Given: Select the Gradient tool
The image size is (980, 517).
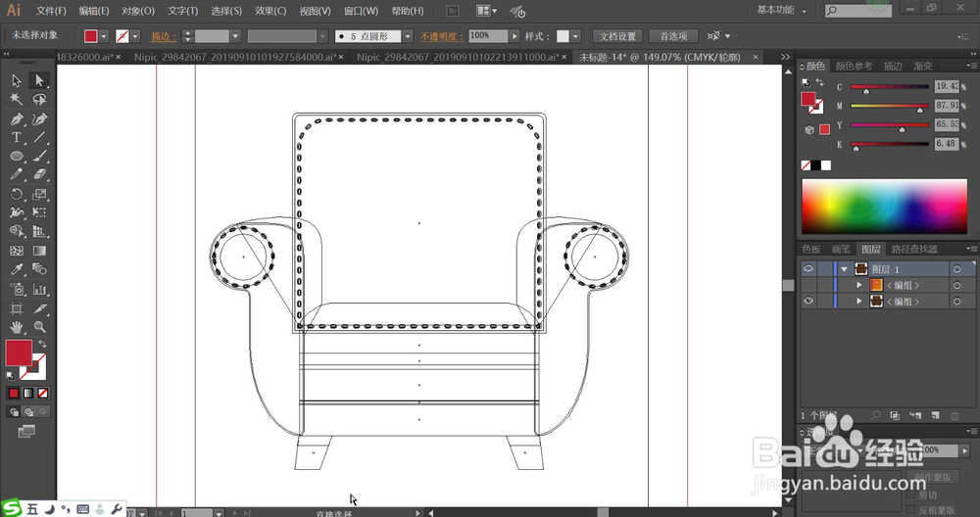Looking at the screenshot, I should pos(39,251).
